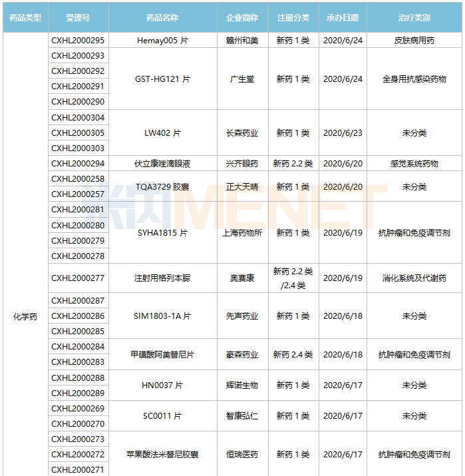Select cell CXHL2000294
The image size is (465, 476).
pos(78,164)
